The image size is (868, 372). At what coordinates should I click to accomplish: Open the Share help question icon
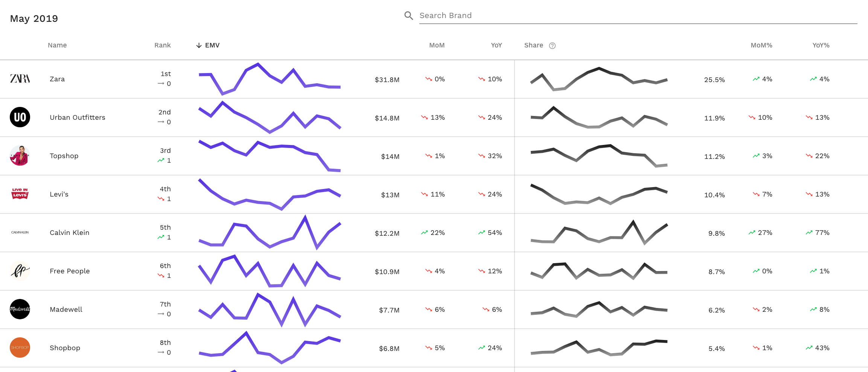552,46
